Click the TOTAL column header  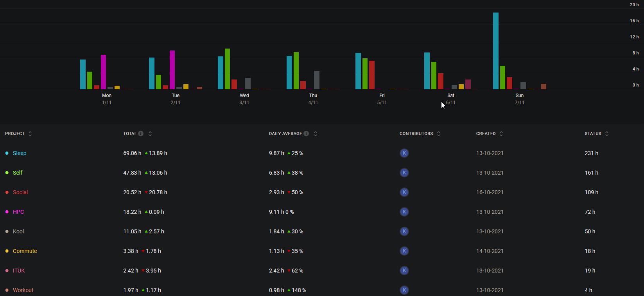tap(130, 134)
